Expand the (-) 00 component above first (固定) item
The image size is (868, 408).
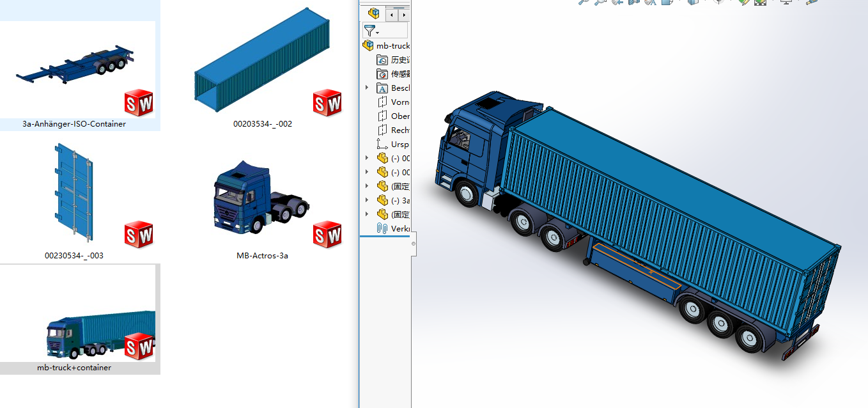(367, 172)
